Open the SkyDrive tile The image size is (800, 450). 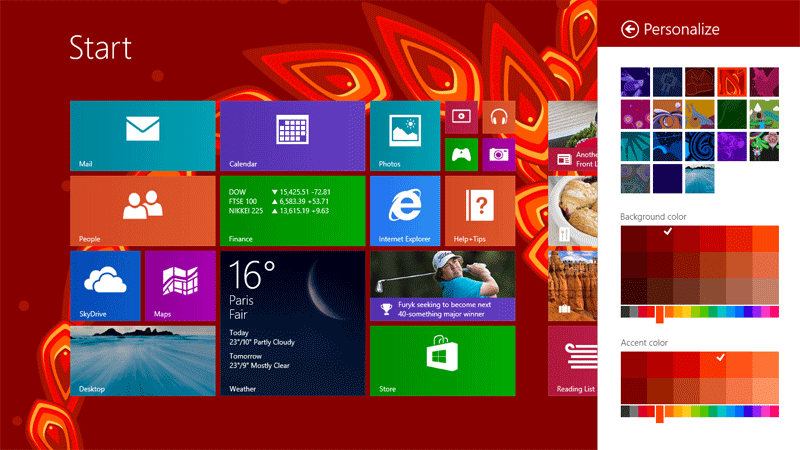click(x=105, y=286)
